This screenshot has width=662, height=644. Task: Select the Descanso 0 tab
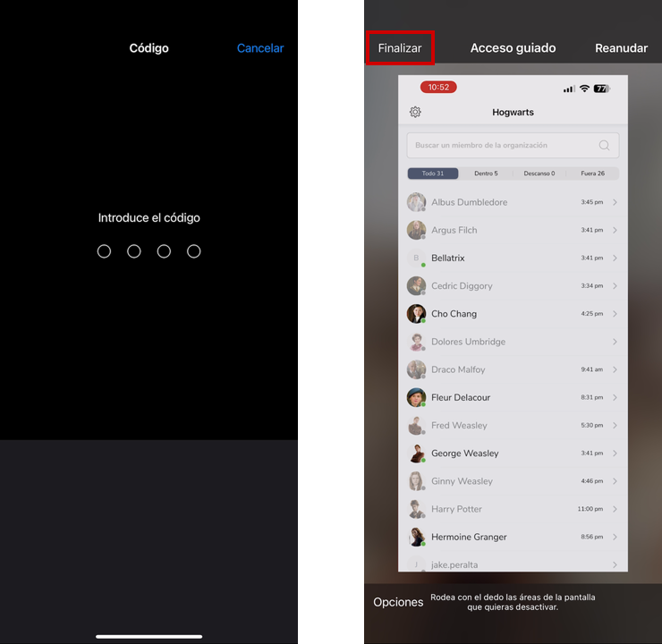click(539, 174)
